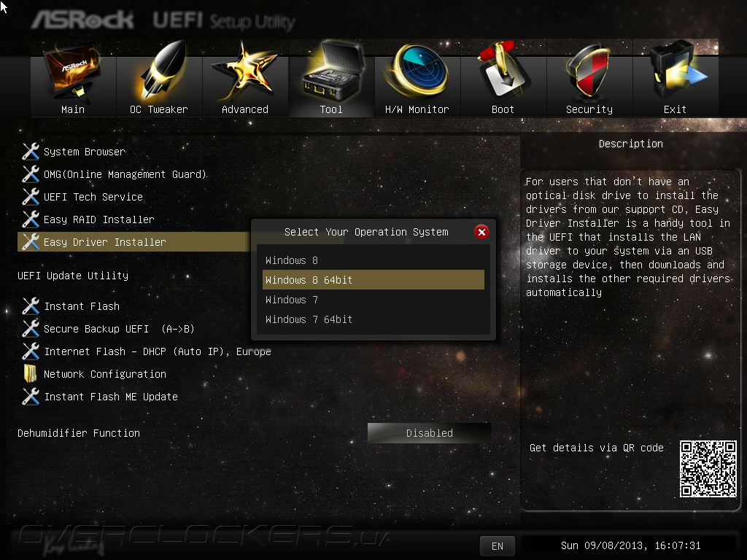Screen dimensions: 747x560
Task: Click wrench icon beside Easy Driver Installer
Action: [31, 242]
